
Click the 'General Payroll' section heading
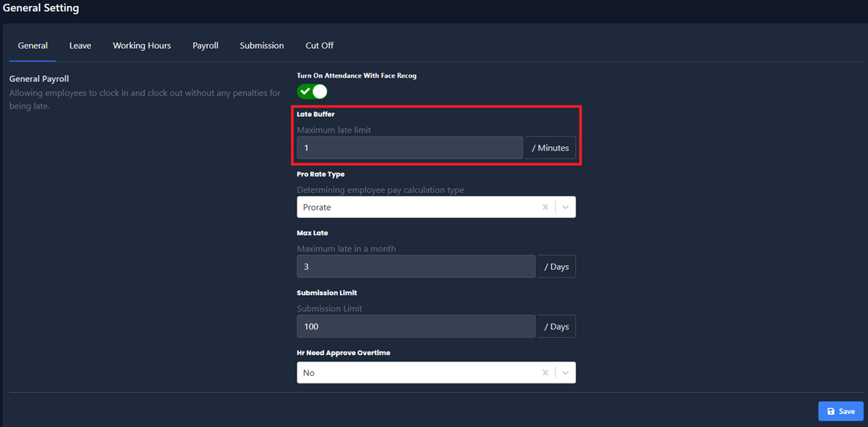point(39,79)
